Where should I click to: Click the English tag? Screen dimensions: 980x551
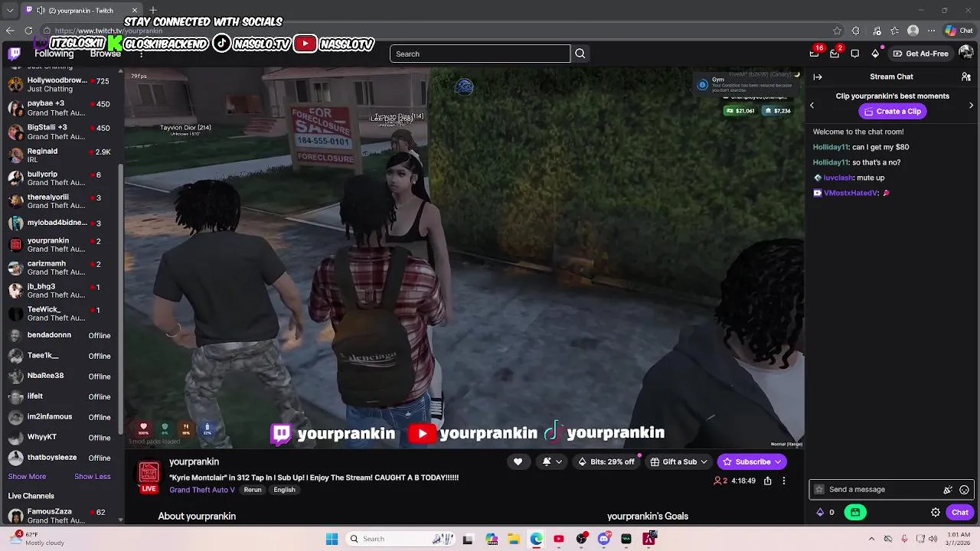(x=284, y=490)
